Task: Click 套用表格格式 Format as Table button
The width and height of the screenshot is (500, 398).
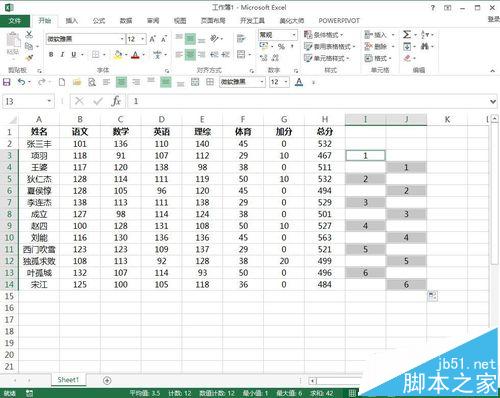Action: pyautogui.click(x=329, y=46)
